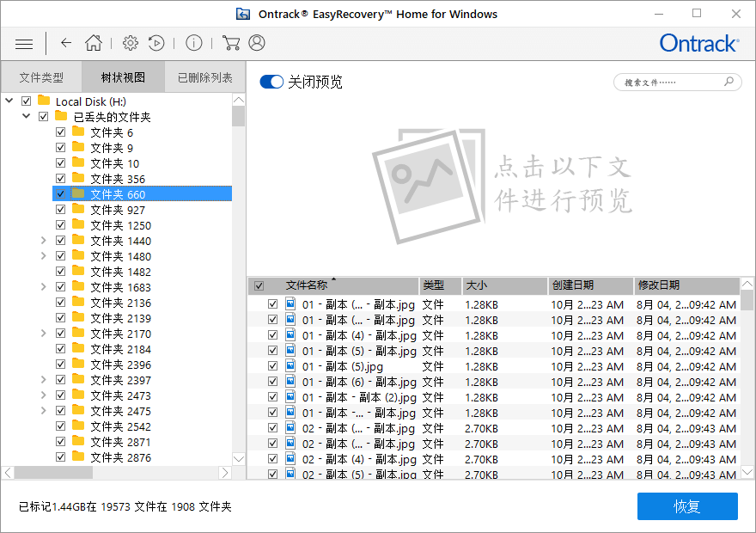
Task: Click 2.70KB size of 02 - 副本 (4) - 副本.jpg
Action: (481, 459)
